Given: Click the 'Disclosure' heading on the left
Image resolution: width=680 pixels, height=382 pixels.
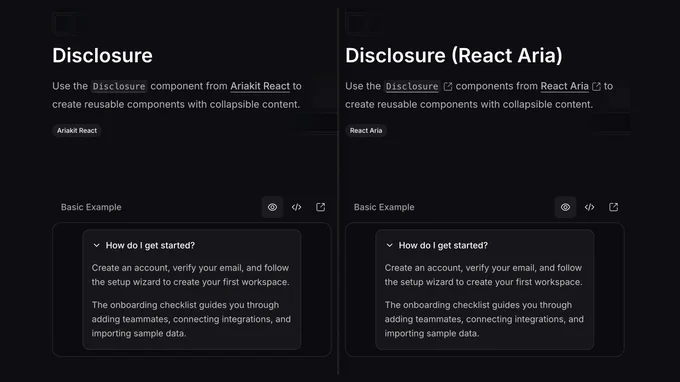Looking at the screenshot, I should 102,56.
